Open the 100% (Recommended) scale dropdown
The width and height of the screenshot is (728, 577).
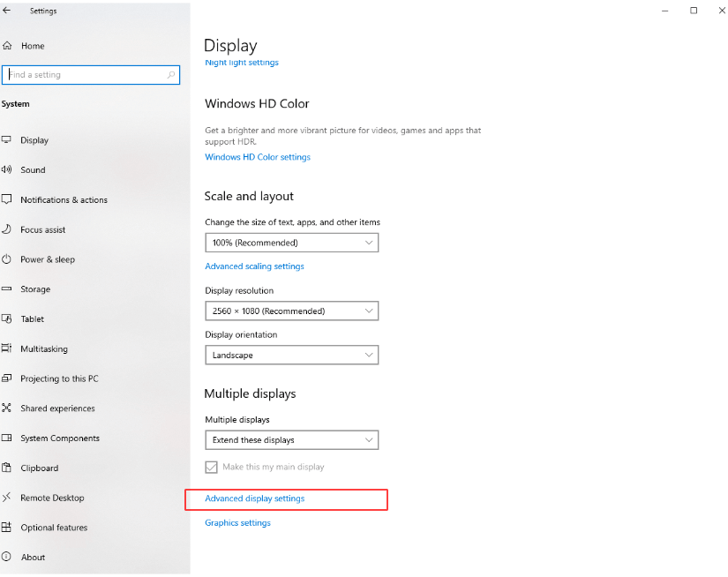[291, 243]
